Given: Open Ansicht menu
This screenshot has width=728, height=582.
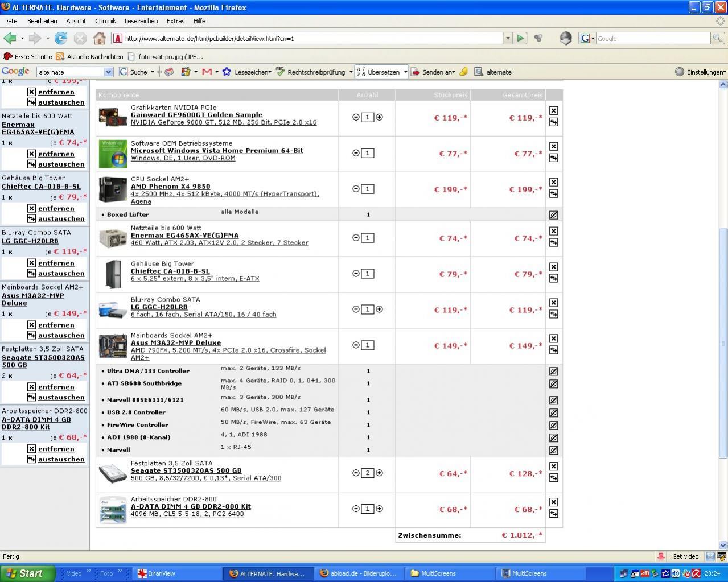Looking at the screenshot, I should 76,21.
